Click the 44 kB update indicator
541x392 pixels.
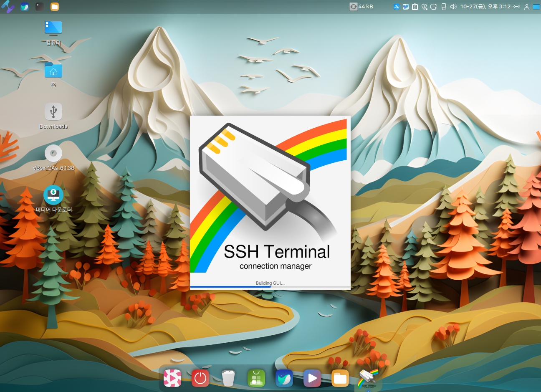click(x=362, y=7)
